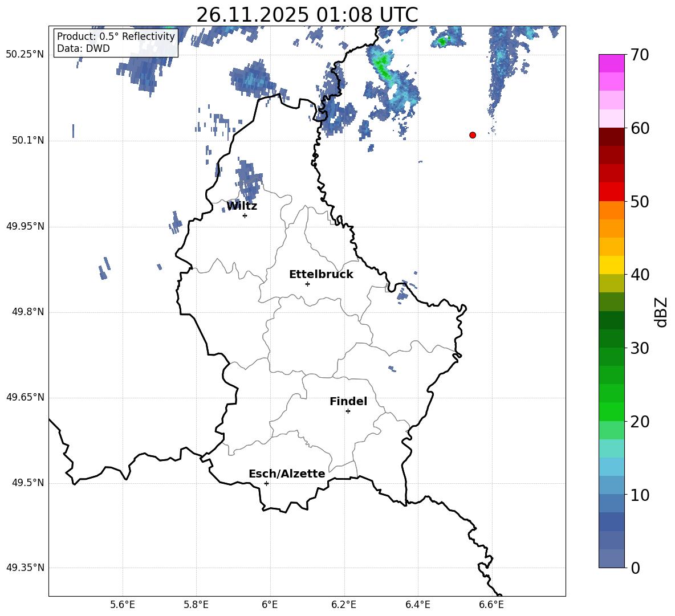Screen dimensions: 675x616
Task: Click the slate blue band at the colorbar bottom
Action: tap(611, 558)
